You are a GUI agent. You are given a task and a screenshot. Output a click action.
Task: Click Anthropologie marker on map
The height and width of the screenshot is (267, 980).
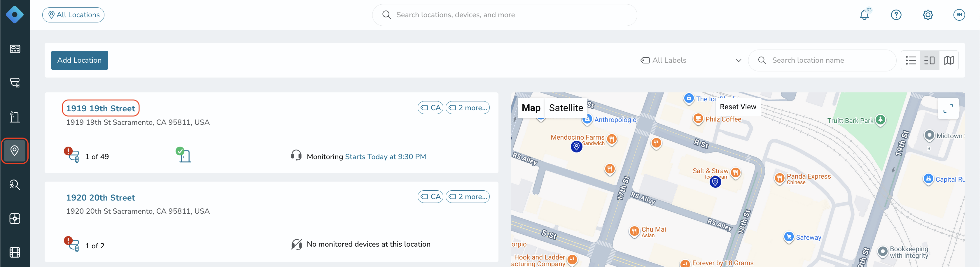(587, 120)
